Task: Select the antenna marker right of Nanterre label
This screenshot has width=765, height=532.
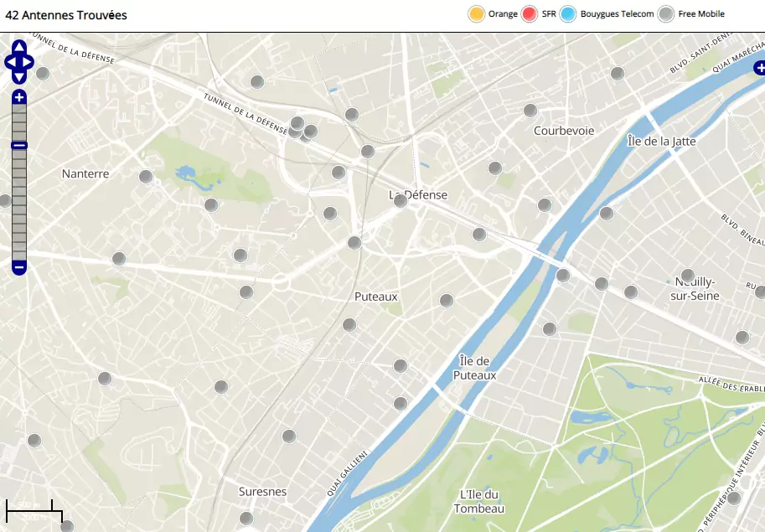Action: point(146,177)
